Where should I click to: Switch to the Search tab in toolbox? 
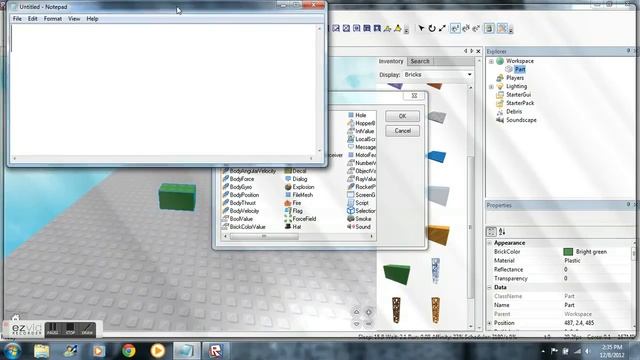[420, 61]
